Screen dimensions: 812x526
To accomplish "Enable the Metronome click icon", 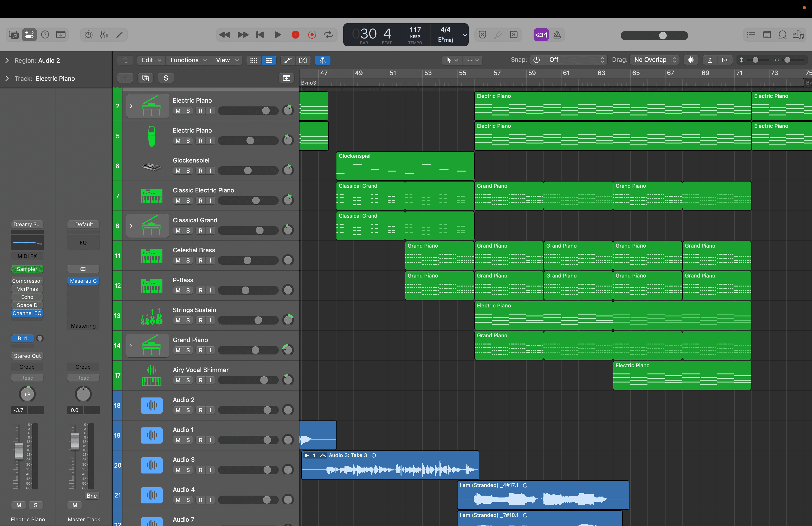I will click(557, 35).
